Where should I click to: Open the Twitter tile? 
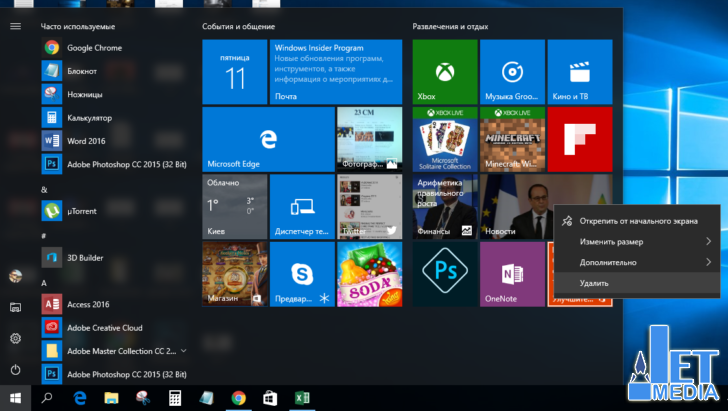click(x=370, y=207)
